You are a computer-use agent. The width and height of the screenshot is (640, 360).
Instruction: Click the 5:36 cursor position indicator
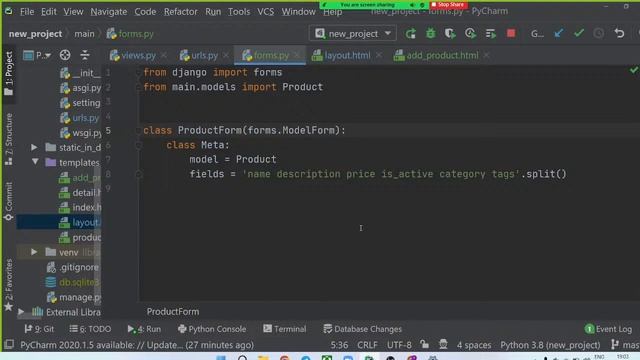[x=340, y=345]
